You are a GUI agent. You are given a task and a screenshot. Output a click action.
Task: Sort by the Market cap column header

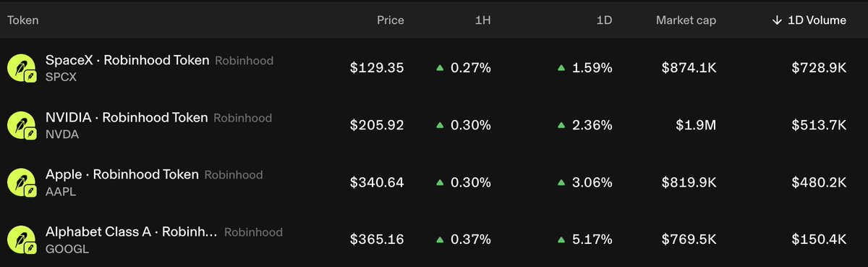tap(686, 20)
